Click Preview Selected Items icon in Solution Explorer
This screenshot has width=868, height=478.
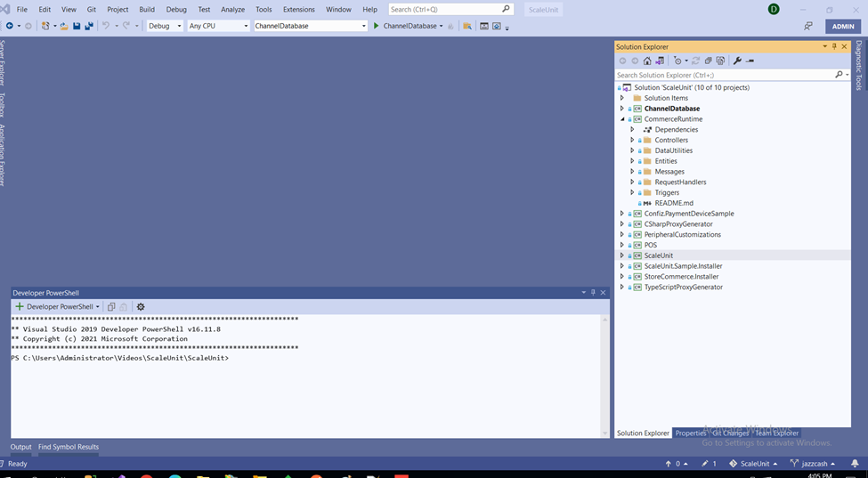750,61
